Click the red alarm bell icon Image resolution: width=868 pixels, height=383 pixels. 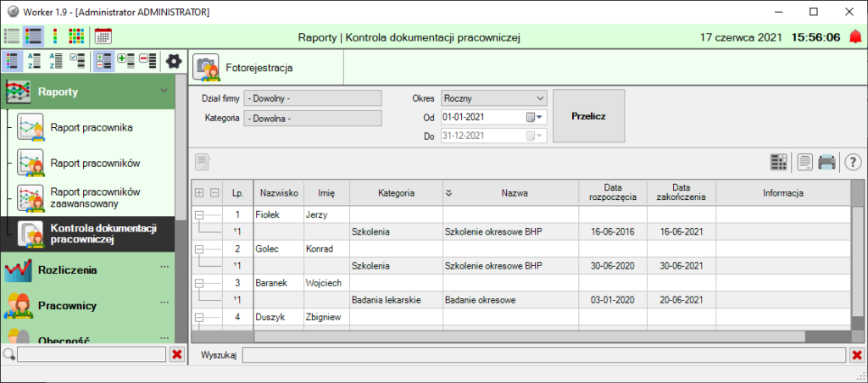[x=855, y=37]
